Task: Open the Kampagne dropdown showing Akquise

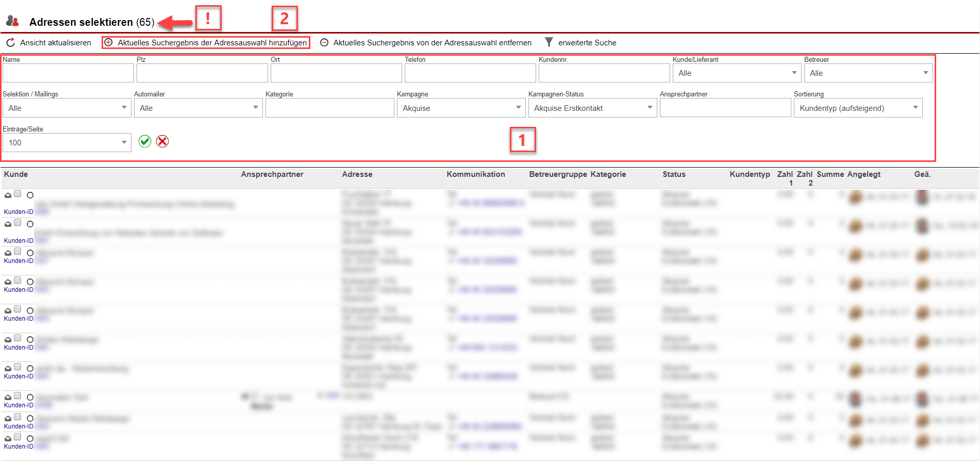Action: coord(461,108)
